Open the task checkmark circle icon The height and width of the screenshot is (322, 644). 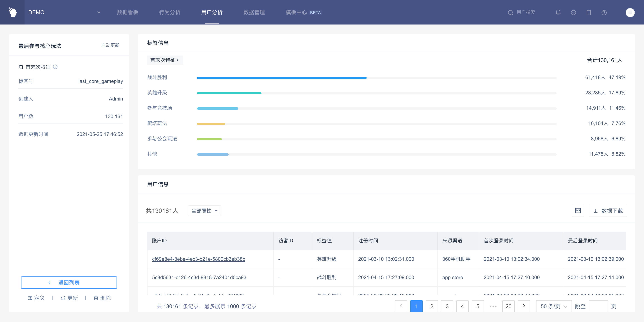tap(573, 12)
